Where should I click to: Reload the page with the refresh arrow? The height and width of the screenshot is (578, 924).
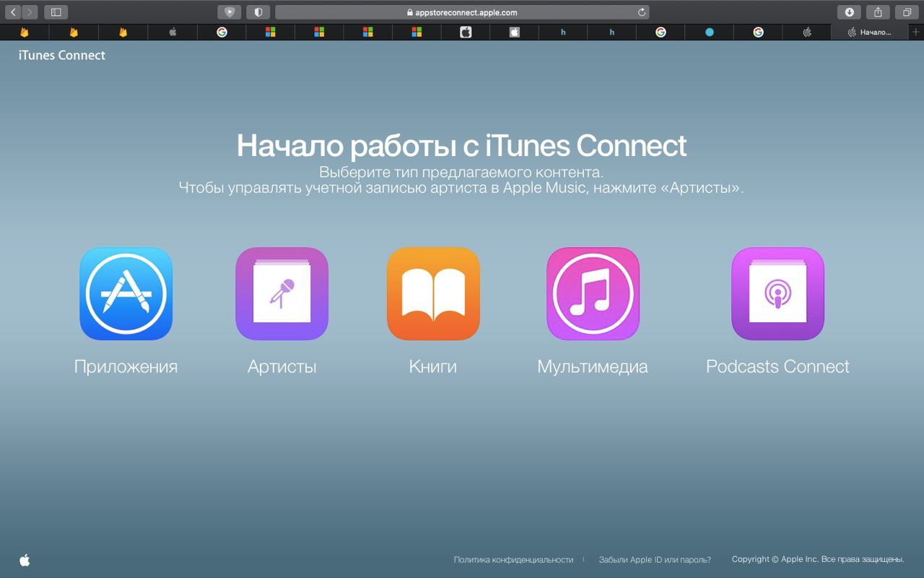(x=641, y=12)
